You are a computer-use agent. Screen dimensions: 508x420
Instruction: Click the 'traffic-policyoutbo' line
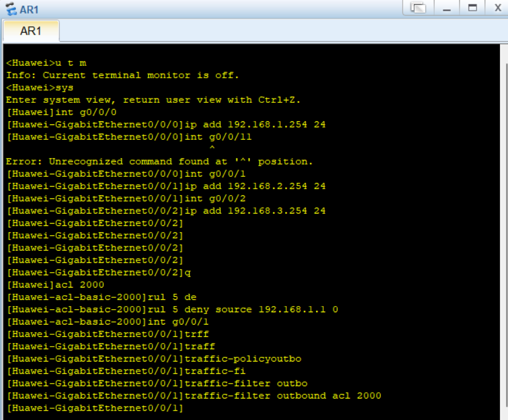(x=154, y=358)
